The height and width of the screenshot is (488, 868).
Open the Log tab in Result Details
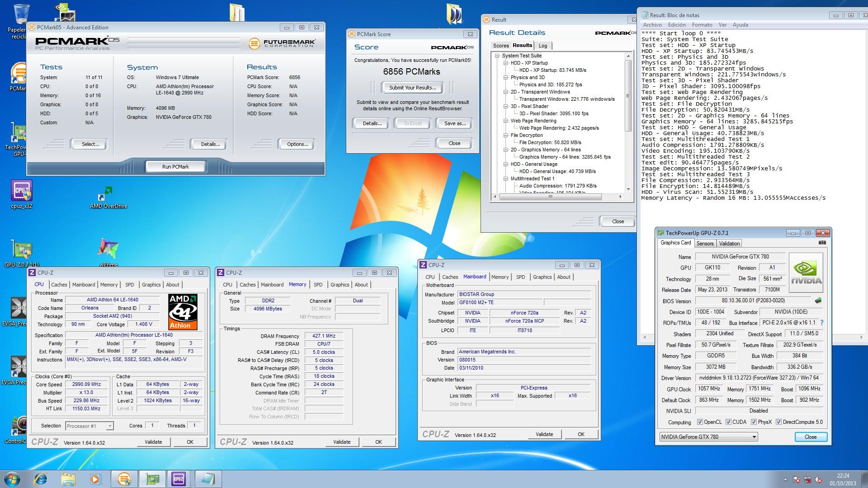(543, 46)
